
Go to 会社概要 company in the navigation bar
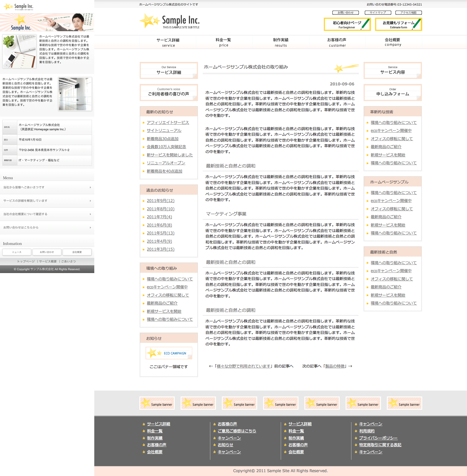392,42
